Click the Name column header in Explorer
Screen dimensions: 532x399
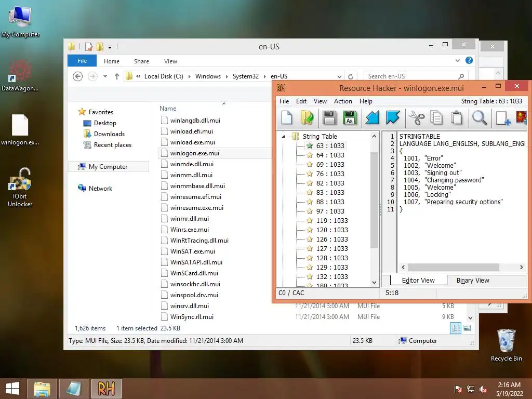(x=168, y=108)
